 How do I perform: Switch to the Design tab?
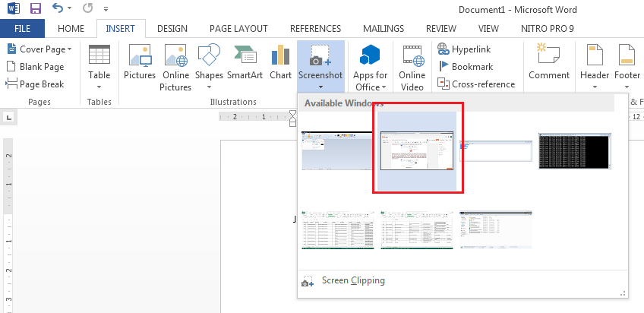(172, 29)
